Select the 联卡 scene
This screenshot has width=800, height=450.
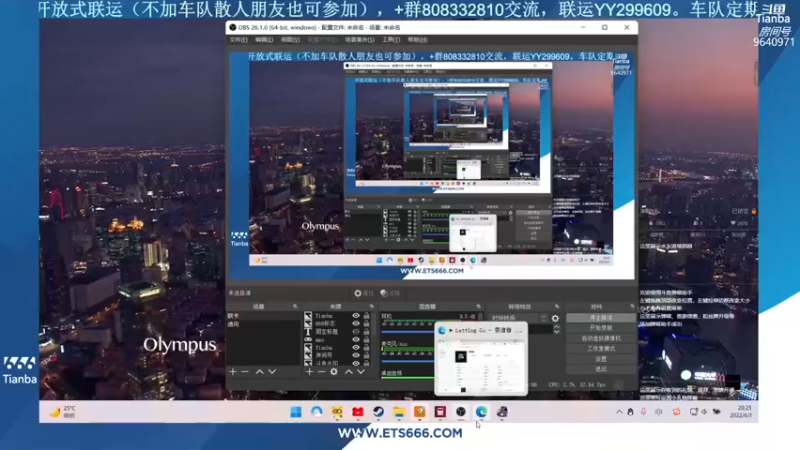(x=263, y=316)
